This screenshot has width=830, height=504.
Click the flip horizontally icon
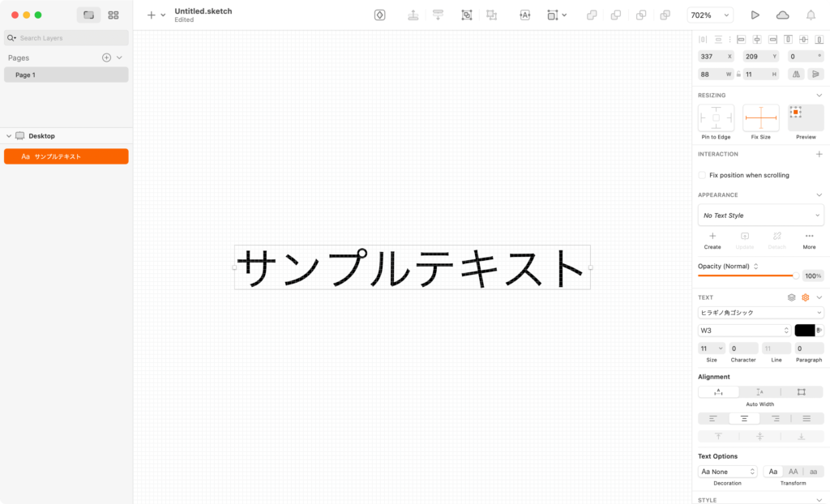(x=797, y=74)
